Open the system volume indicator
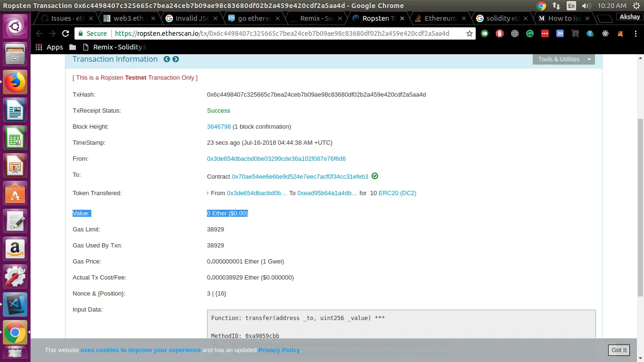The width and height of the screenshot is (644, 362). [586, 6]
